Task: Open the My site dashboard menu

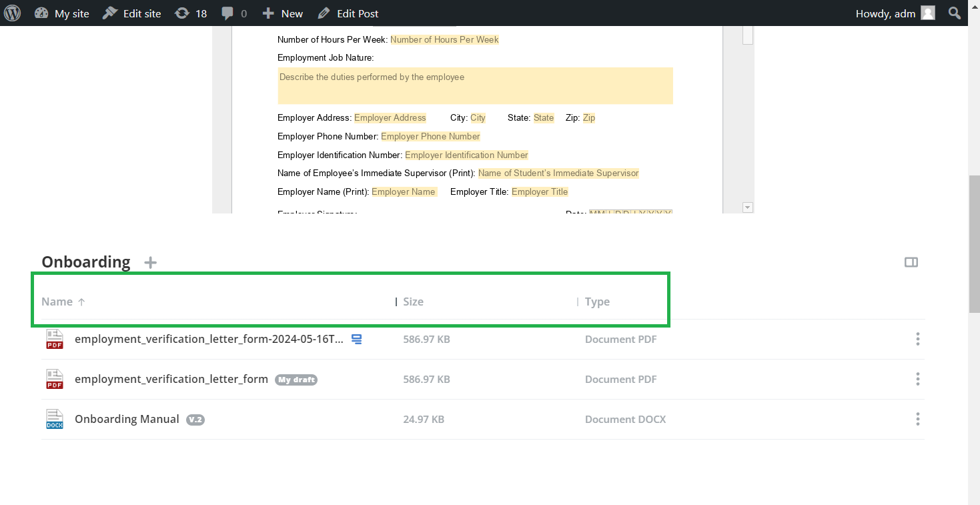Action: 62,13
